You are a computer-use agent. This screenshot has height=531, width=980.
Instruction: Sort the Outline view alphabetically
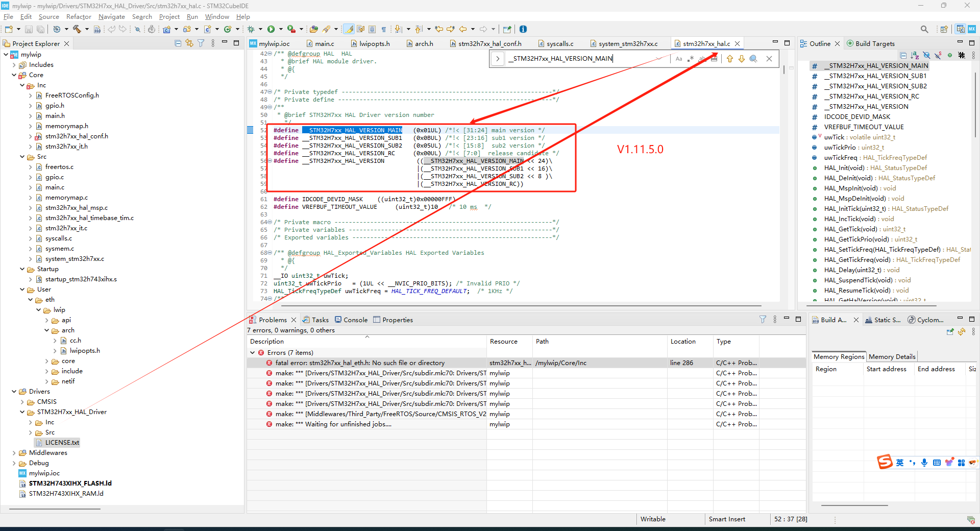coord(915,55)
